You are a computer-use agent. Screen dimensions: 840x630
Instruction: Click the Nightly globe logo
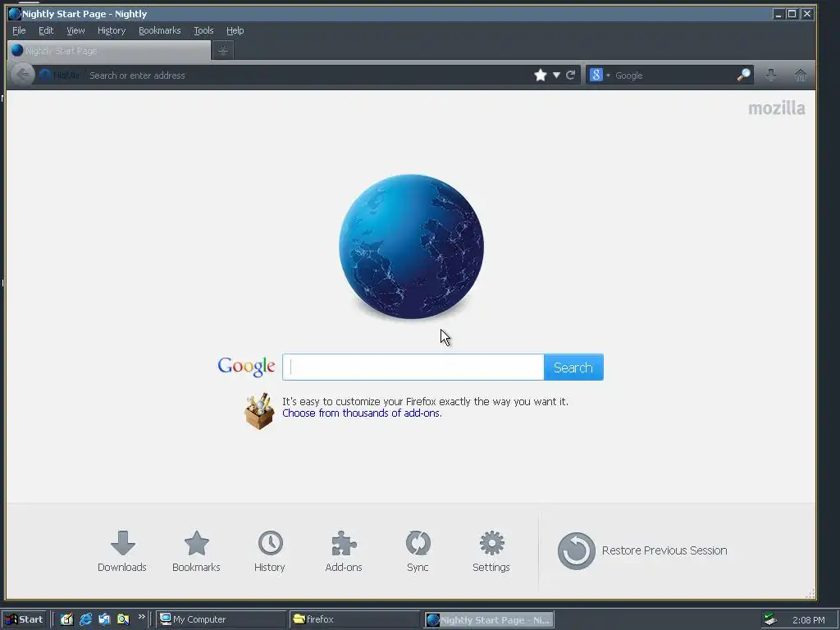click(412, 246)
